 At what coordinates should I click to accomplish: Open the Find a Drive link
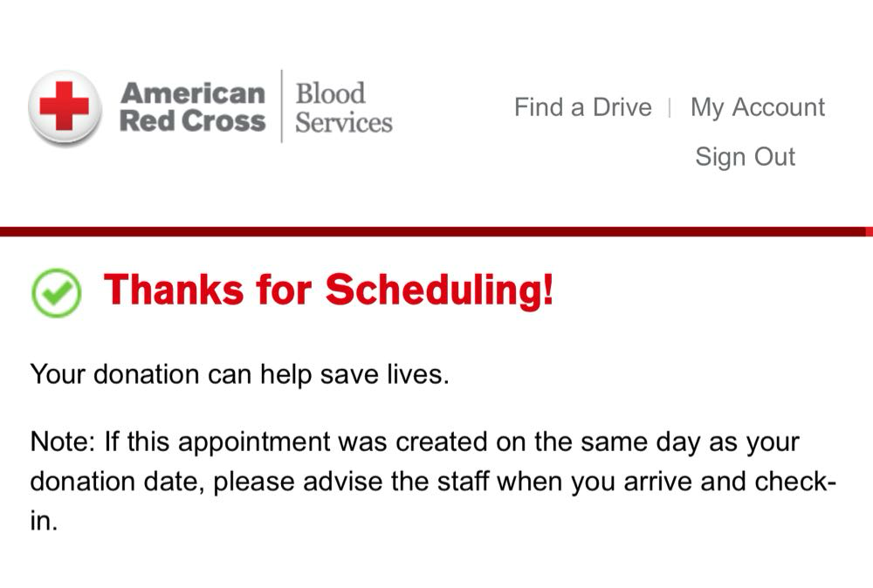582,107
